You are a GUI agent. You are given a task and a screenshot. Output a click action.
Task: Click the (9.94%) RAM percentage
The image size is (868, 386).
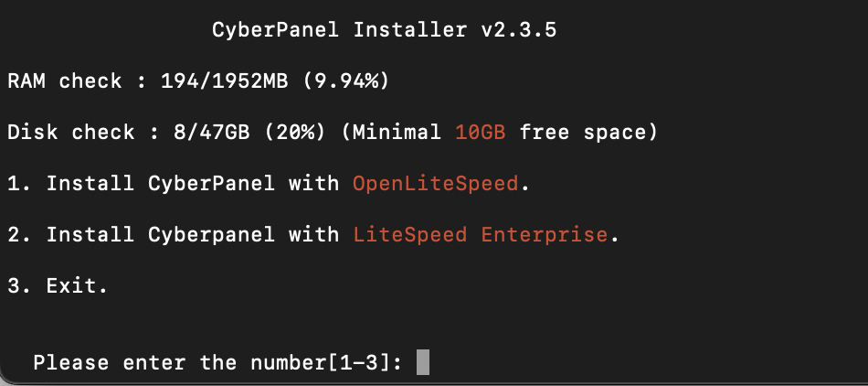pyautogui.click(x=345, y=81)
